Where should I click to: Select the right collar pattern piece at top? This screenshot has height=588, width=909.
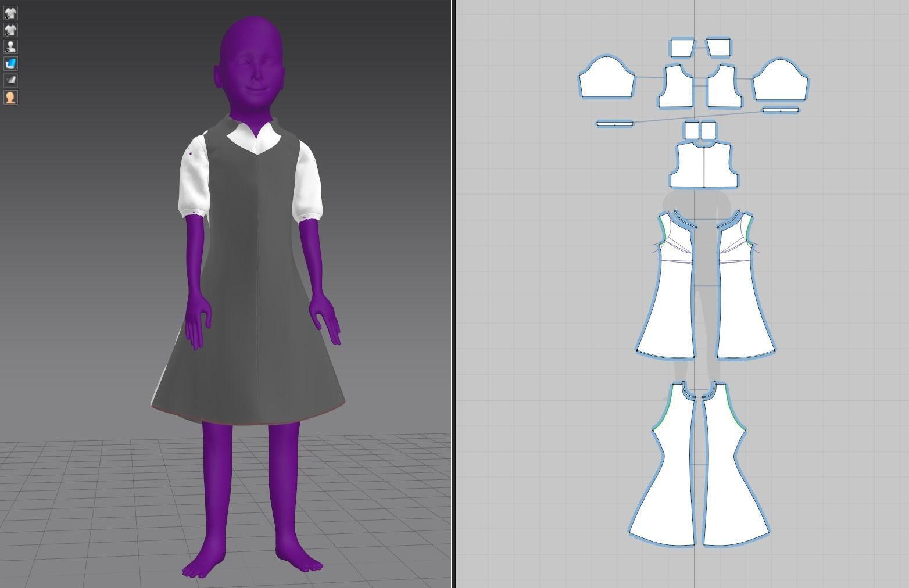tap(719, 48)
